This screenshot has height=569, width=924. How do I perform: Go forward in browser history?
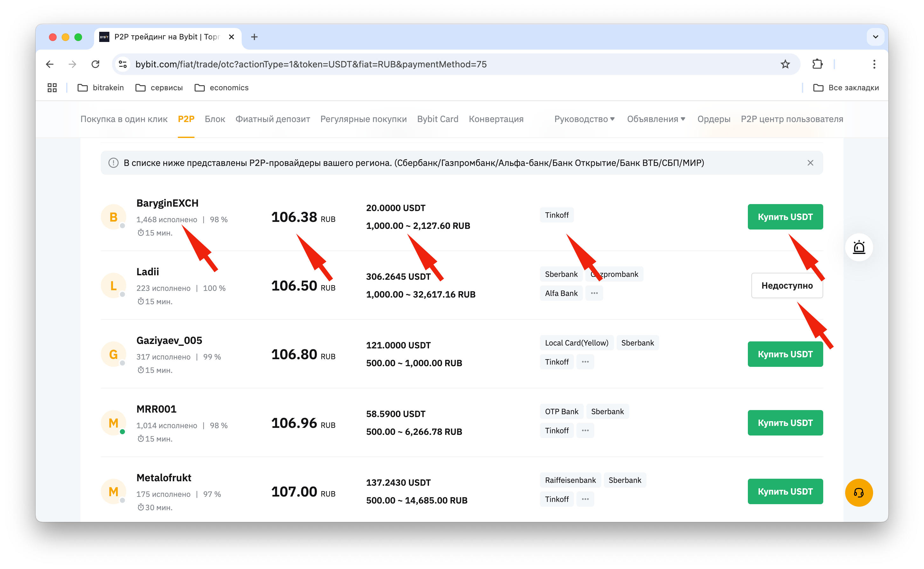point(72,64)
